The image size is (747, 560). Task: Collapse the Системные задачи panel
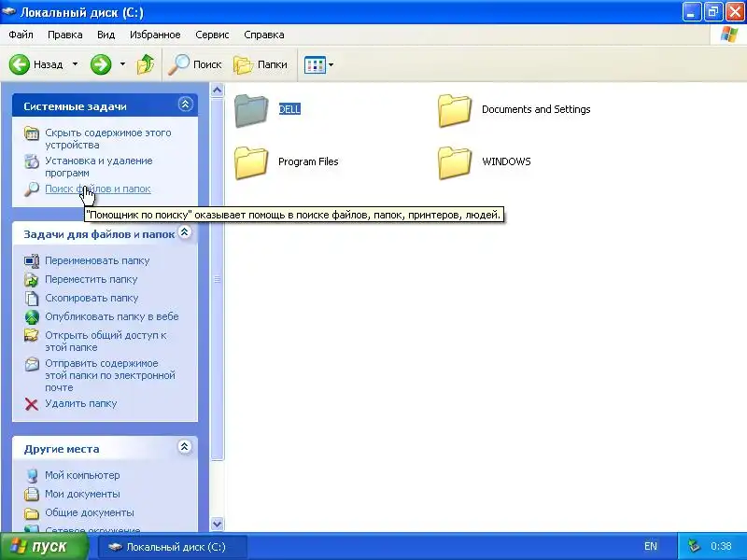tap(185, 104)
